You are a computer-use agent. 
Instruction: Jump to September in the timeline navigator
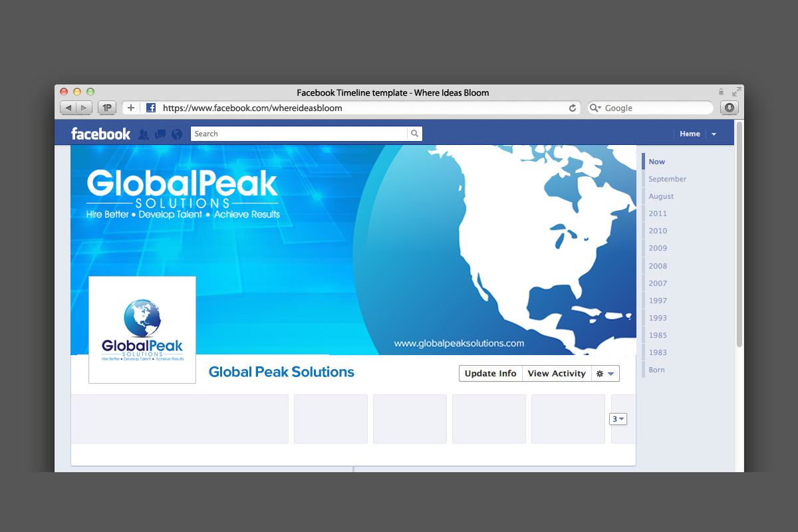666,178
